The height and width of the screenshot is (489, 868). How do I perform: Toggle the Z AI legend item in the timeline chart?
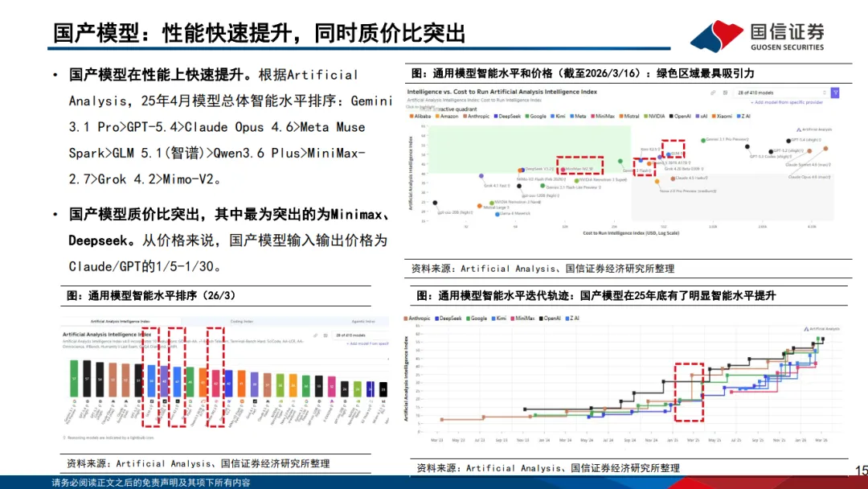pos(572,318)
